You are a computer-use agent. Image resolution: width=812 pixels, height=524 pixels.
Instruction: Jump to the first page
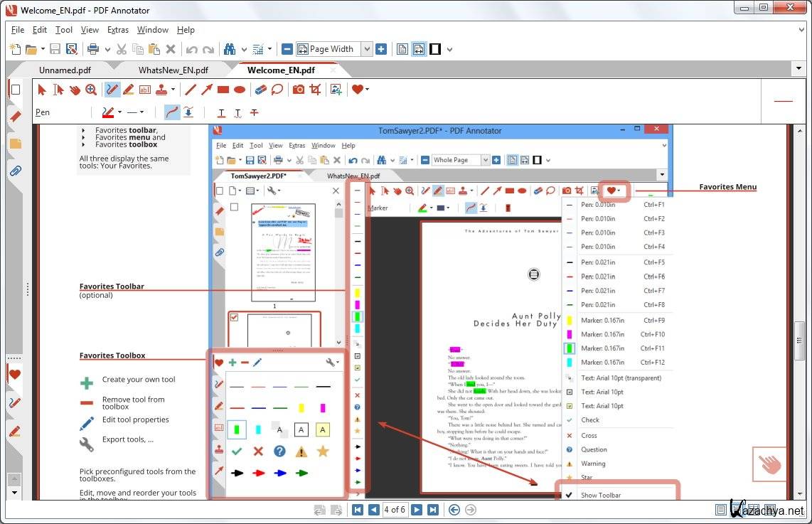(358, 510)
